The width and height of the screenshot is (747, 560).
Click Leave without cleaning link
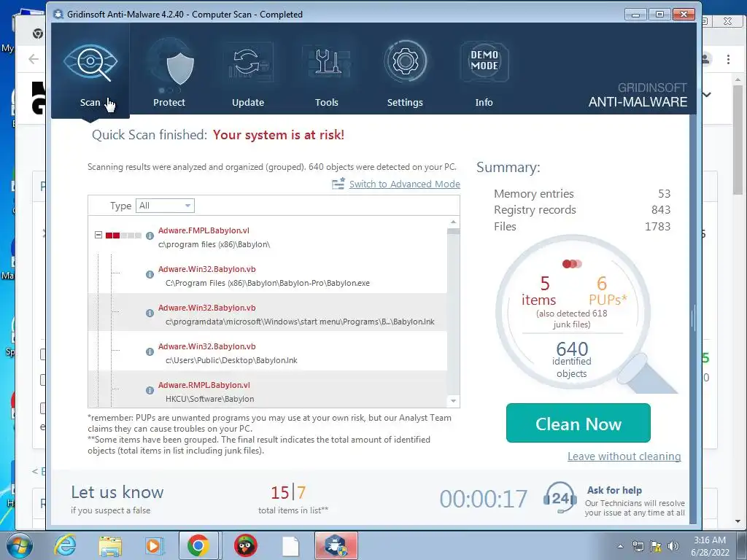click(624, 456)
